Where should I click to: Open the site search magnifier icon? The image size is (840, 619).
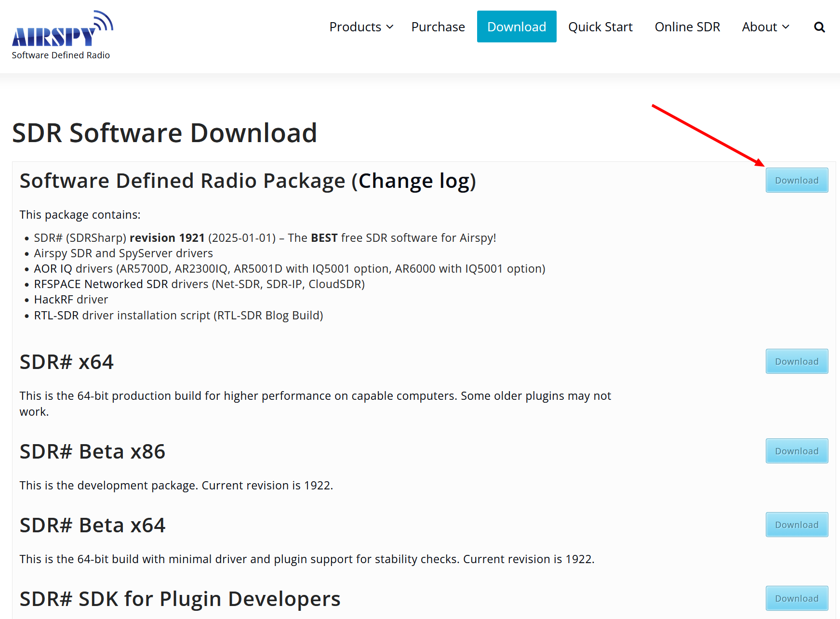pyautogui.click(x=819, y=27)
